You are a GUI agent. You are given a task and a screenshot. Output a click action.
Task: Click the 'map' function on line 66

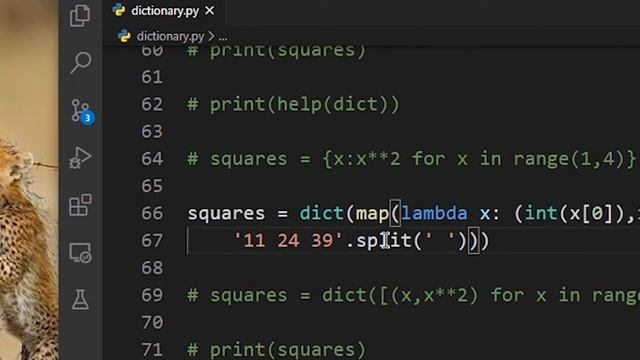(372, 213)
